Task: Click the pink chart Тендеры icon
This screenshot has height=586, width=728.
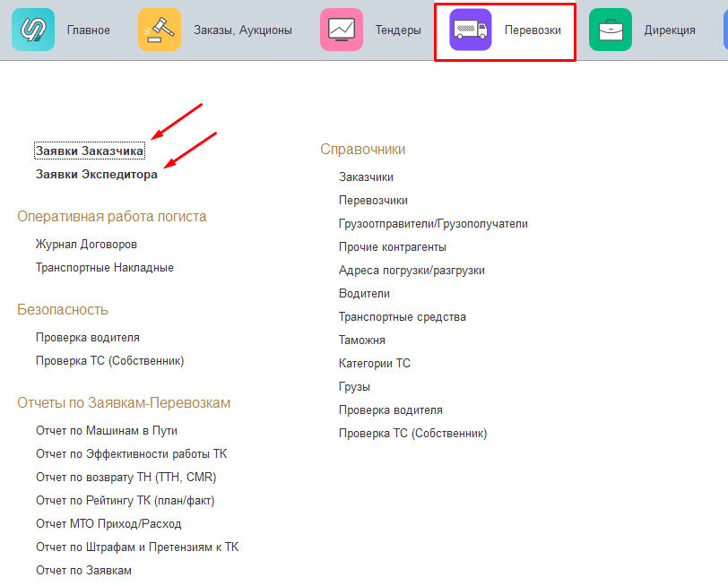Action: (342, 30)
